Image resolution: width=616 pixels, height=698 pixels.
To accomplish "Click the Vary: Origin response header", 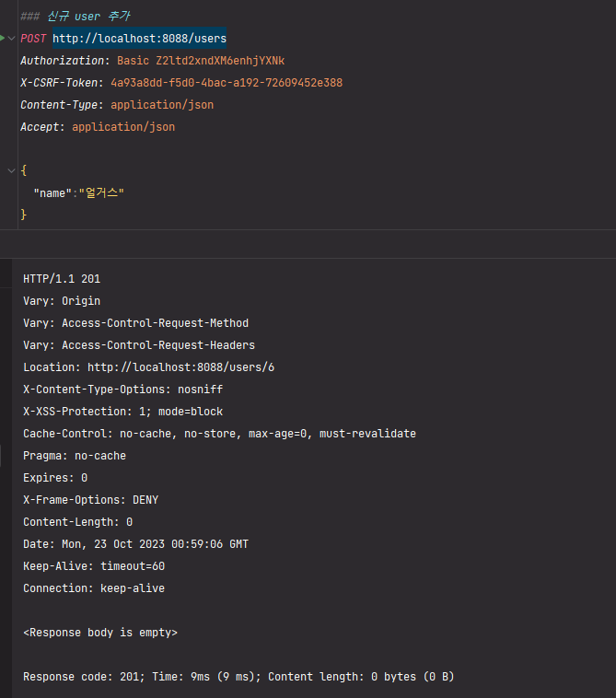I will [62, 301].
